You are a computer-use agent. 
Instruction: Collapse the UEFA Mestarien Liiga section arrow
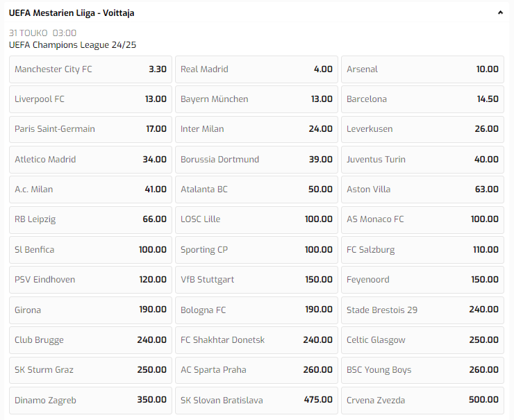(x=500, y=12)
